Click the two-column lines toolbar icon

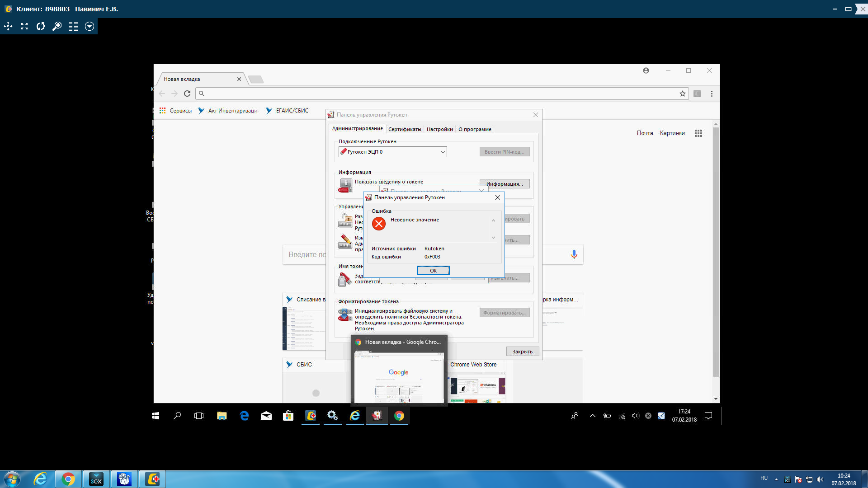click(73, 26)
